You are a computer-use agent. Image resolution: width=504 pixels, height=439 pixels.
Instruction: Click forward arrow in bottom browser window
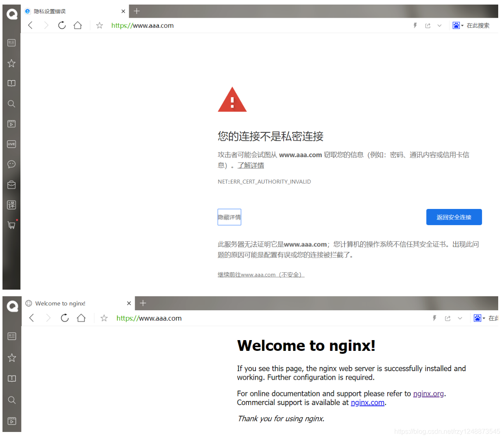click(x=48, y=318)
